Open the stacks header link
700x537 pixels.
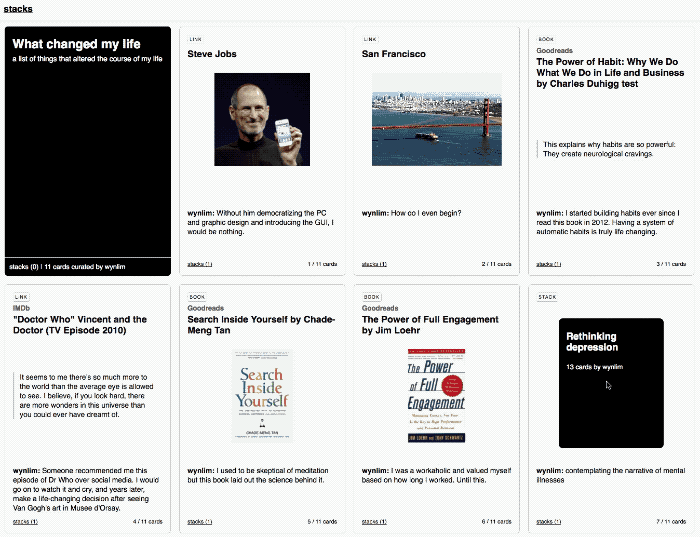(18, 8)
